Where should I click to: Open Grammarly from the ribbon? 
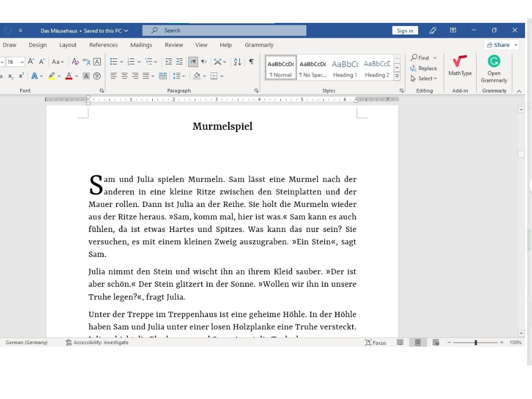(494, 69)
